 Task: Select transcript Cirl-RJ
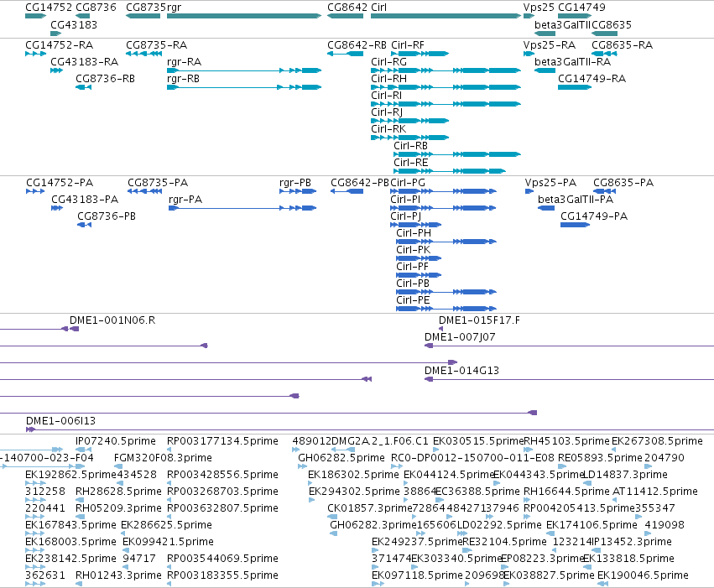(x=387, y=112)
